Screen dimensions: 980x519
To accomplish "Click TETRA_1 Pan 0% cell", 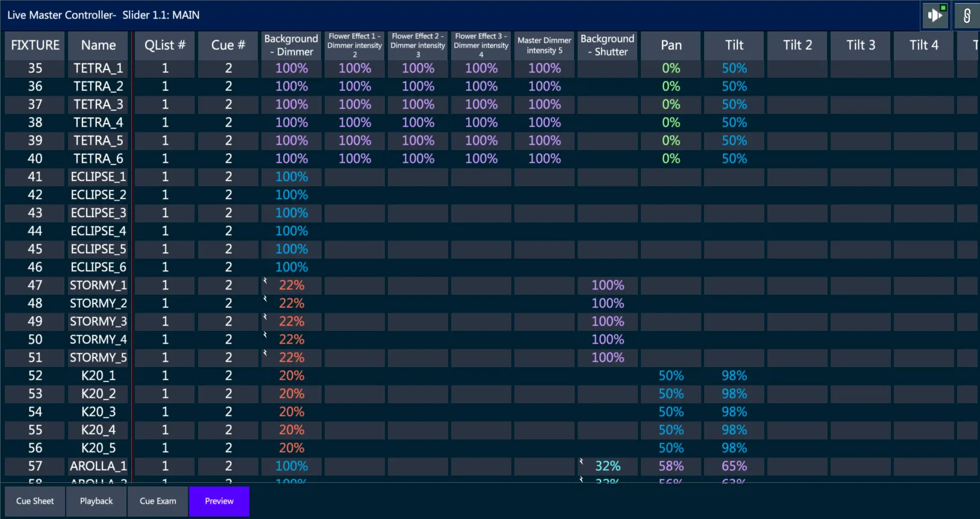I will [x=671, y=68].
